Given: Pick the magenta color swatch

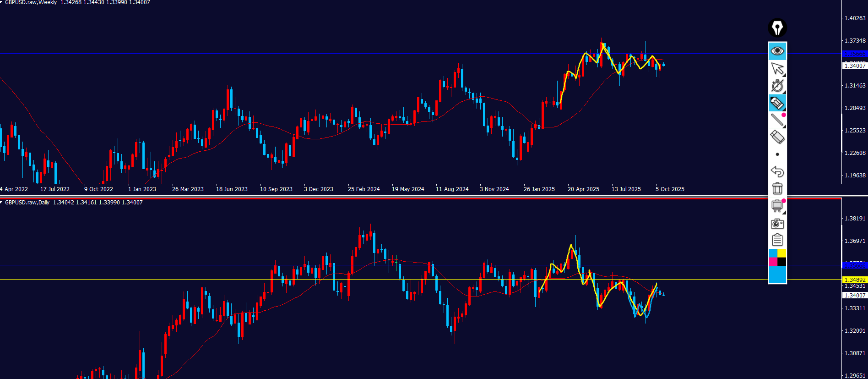Looking at the screenshot, I should tap(773, 262).
